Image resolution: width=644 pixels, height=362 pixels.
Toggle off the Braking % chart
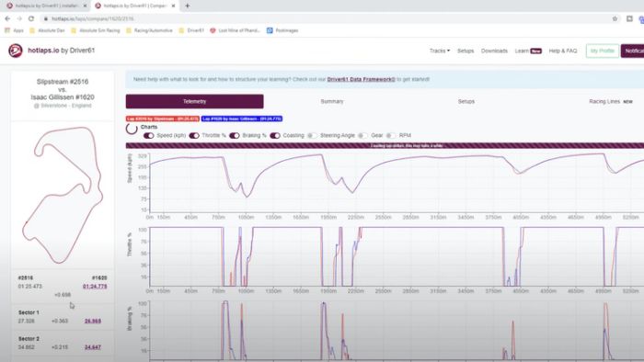234,135
